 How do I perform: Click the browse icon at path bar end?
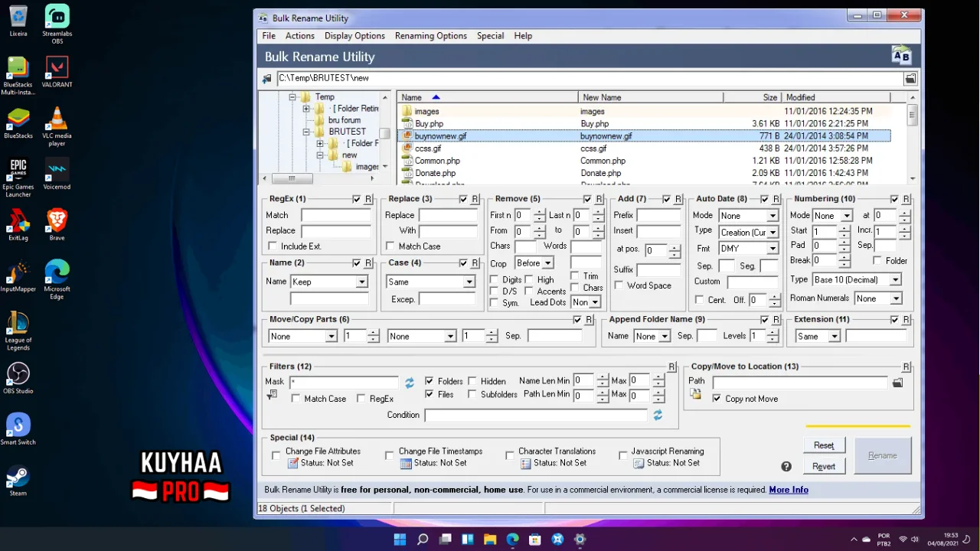(910, 79)
